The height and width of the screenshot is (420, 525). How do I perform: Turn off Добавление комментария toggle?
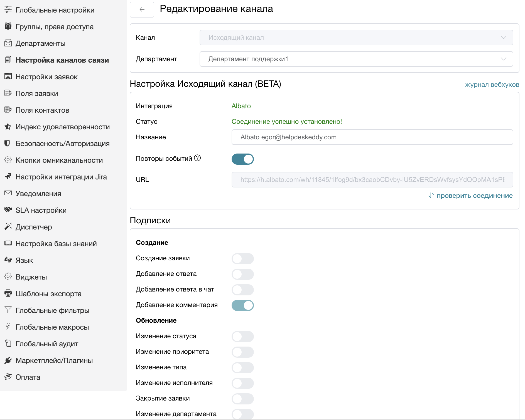[x=242, y=305]
